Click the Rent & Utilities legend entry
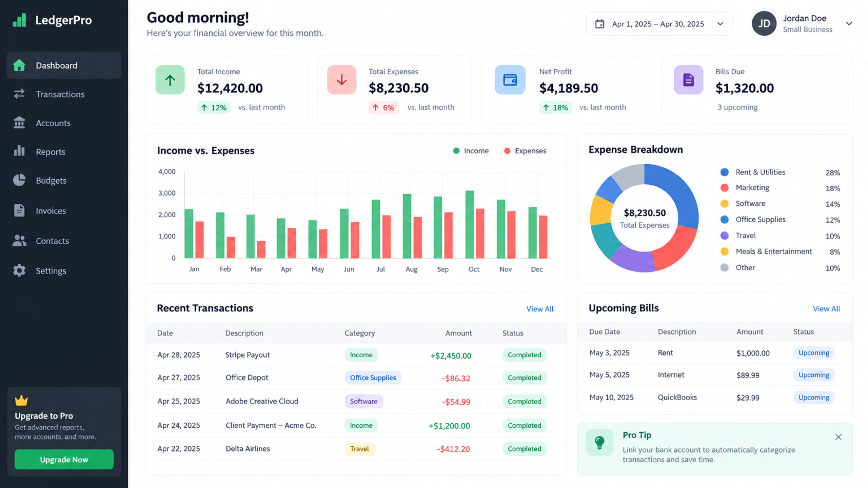Image resolution: width=868 pixels, height=488 pixels. (x=780, y=172)
